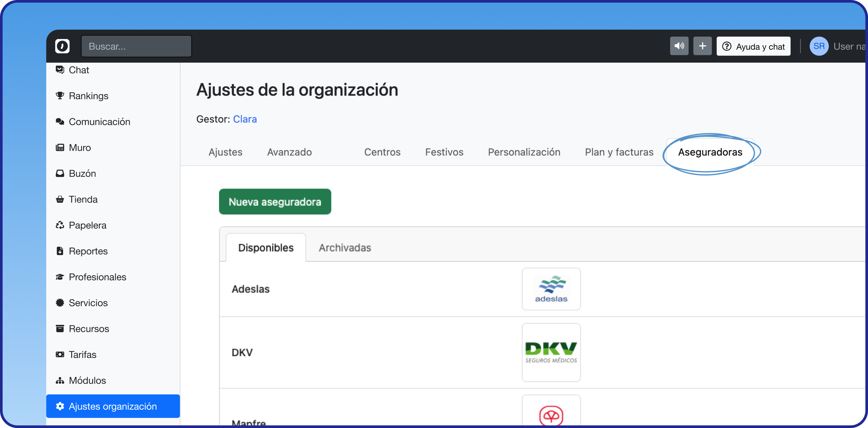Open the Centros tab

(382, 152)
